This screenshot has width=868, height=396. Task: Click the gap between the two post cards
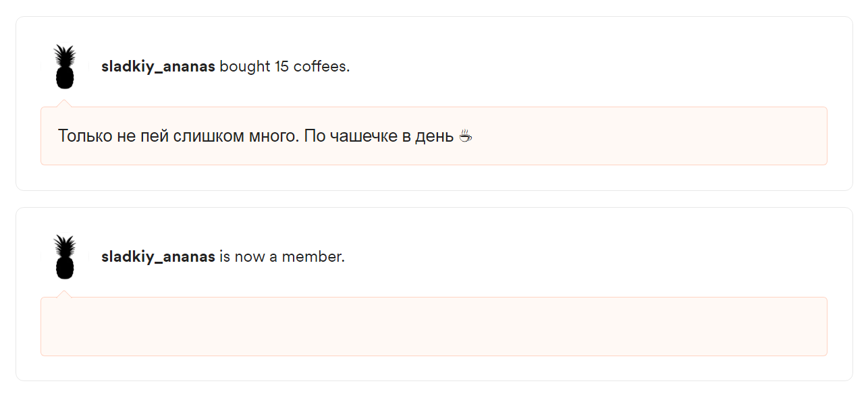pos(434,199)
